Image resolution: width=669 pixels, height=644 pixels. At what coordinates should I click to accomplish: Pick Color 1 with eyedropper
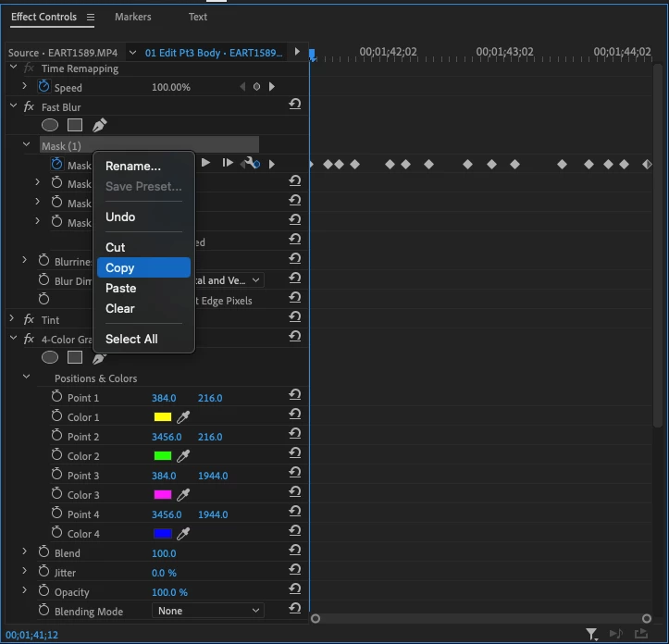[x=183, y=417]
